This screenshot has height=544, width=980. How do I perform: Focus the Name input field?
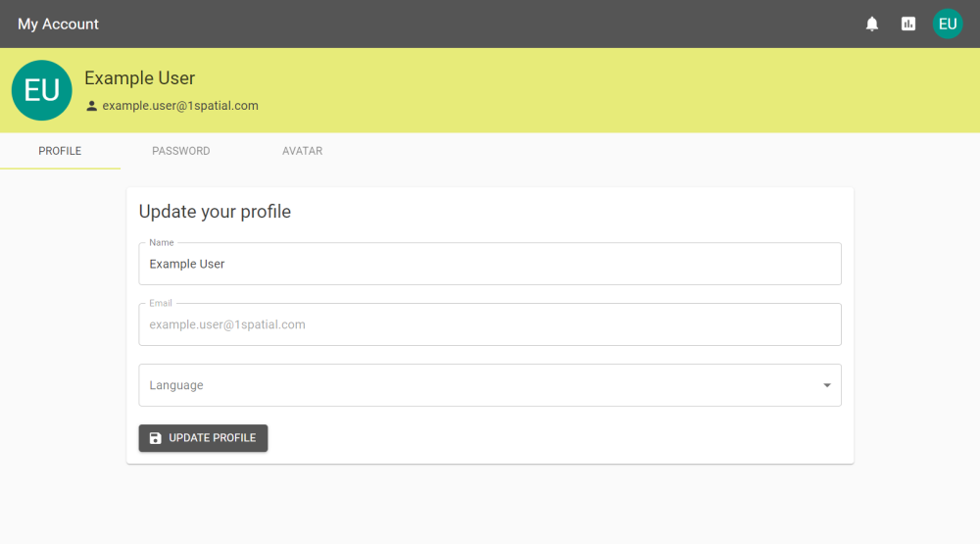(490, 264)
